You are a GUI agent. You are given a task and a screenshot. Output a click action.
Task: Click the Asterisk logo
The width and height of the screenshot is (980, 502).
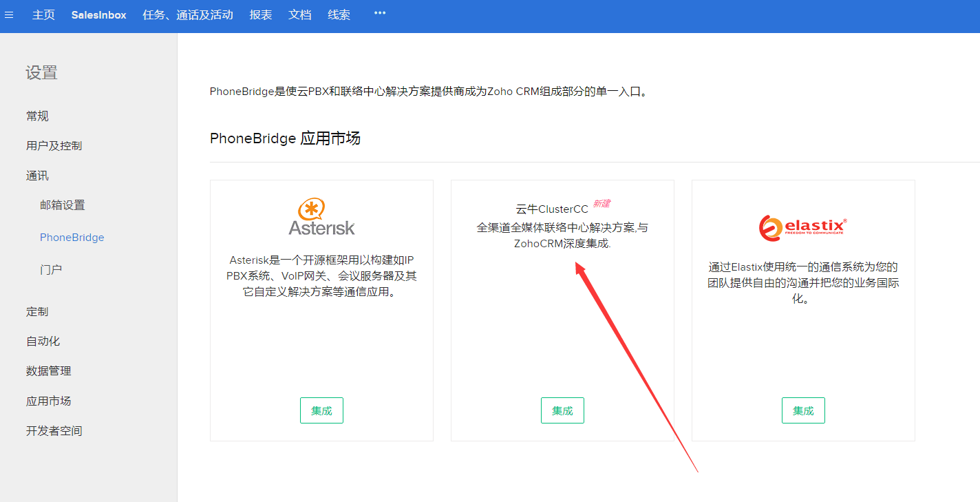[x=321, y=217]
